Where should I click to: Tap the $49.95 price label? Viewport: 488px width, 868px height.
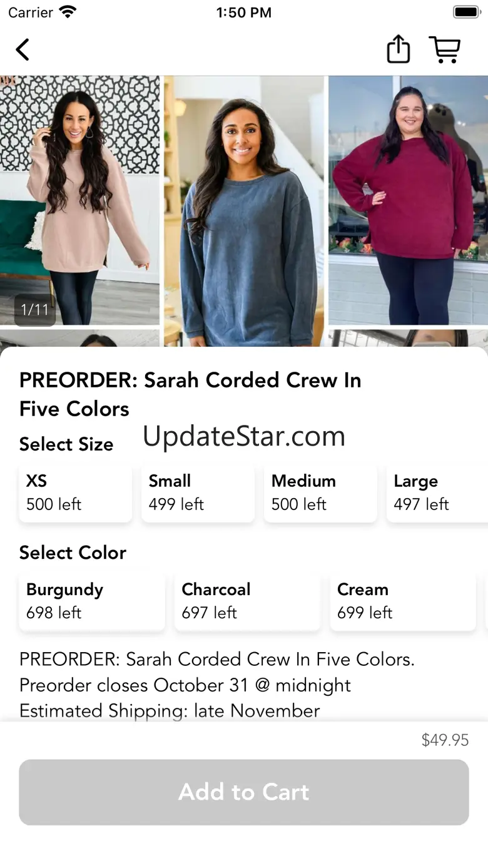pos(445,740)
